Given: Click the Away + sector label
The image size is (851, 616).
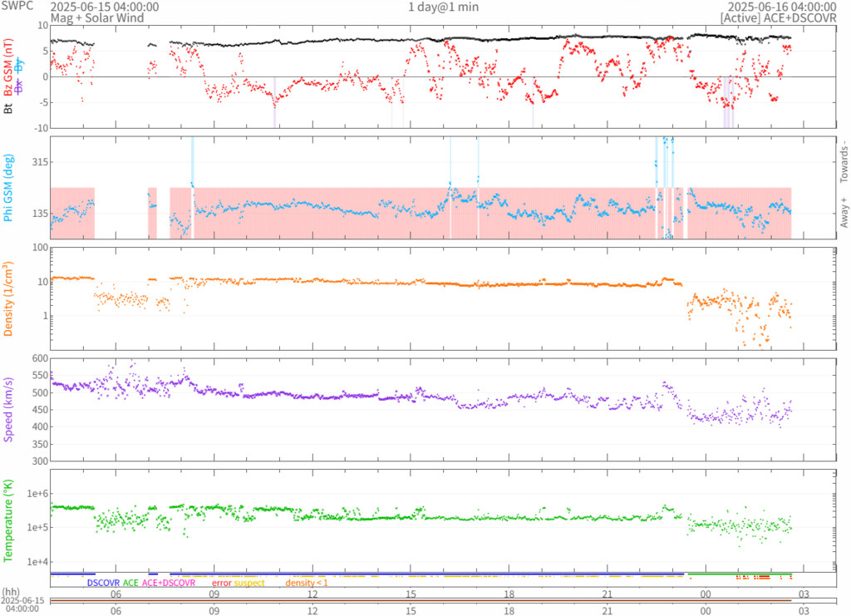Looking at the screenshot, I should pos(844,212).
